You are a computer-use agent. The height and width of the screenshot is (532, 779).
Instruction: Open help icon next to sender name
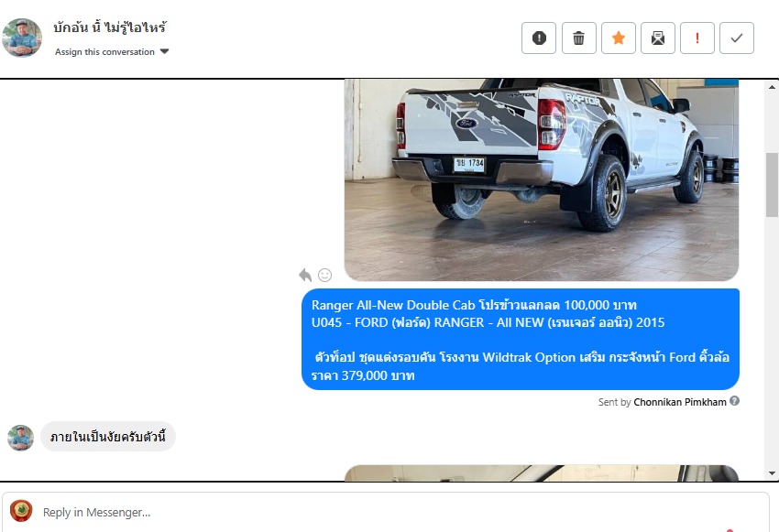pos(734,401)
